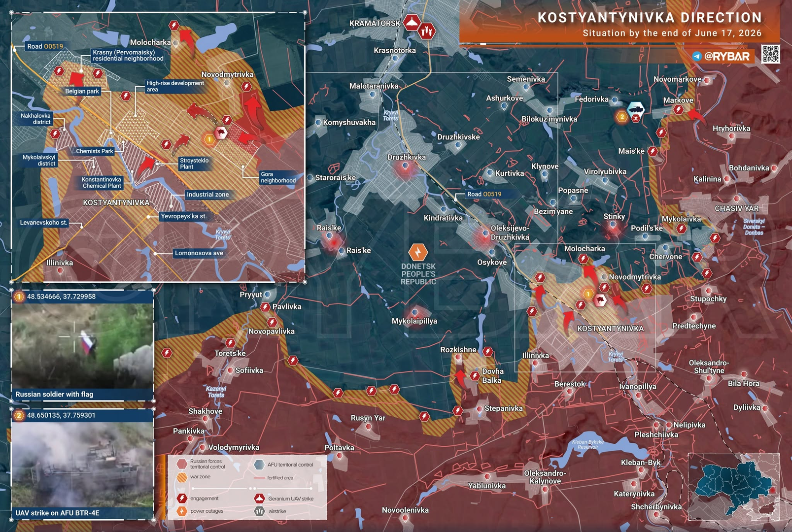Click the flag icon in the Kostyantynivka inset
Viewport: 792px width, 532px height.
[220, 132]
